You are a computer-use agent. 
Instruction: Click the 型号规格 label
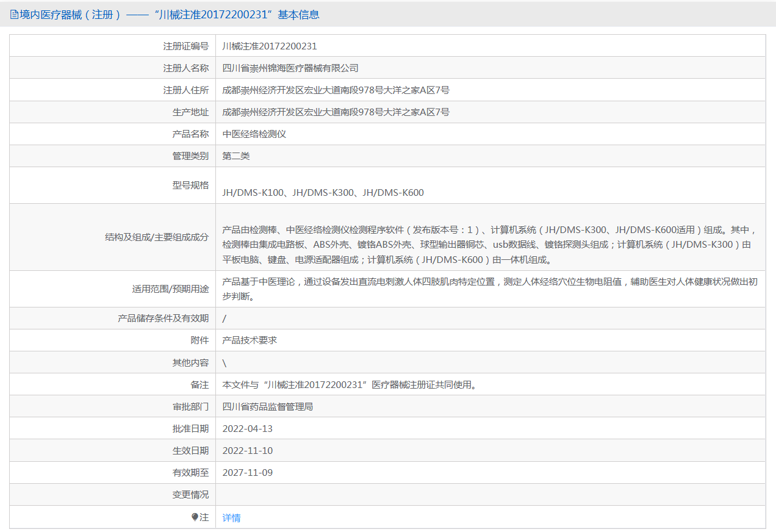pos(190,185)
